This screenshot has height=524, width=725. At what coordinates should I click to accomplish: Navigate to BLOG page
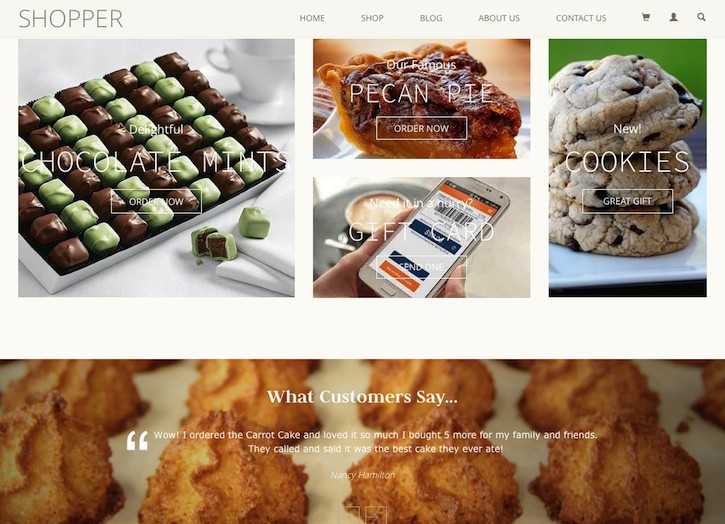(431, 18)
